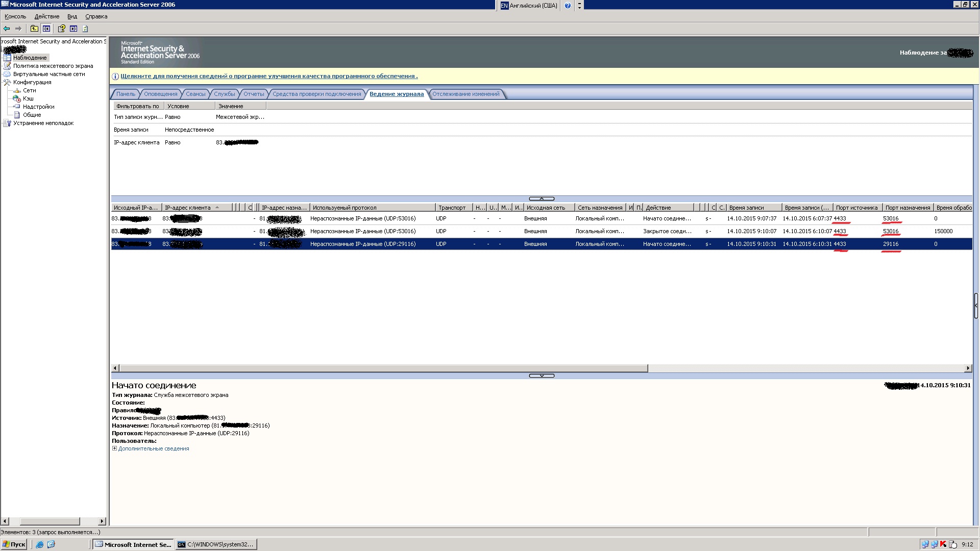Switch to the Службы tab
Screen dimensions: 980x551
pos(225,94)
